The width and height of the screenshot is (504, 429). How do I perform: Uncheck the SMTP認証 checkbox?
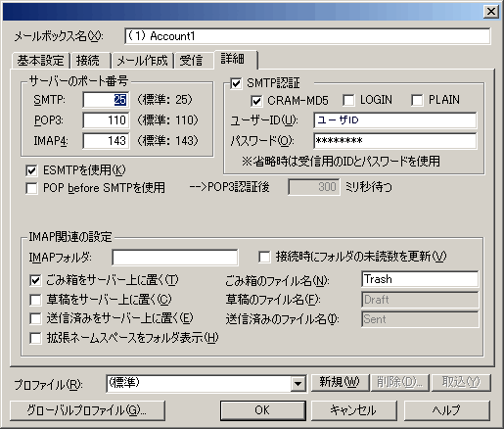coord(236,83)
